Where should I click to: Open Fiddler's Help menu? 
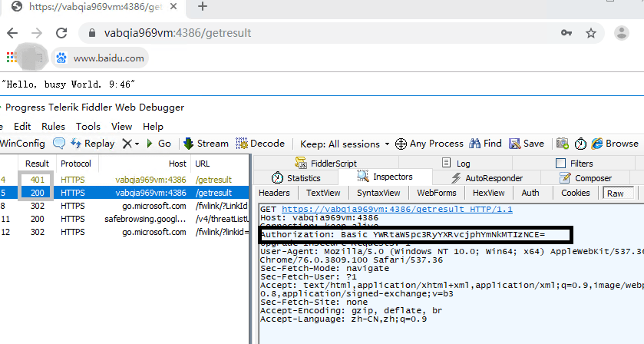pos(153,126)
